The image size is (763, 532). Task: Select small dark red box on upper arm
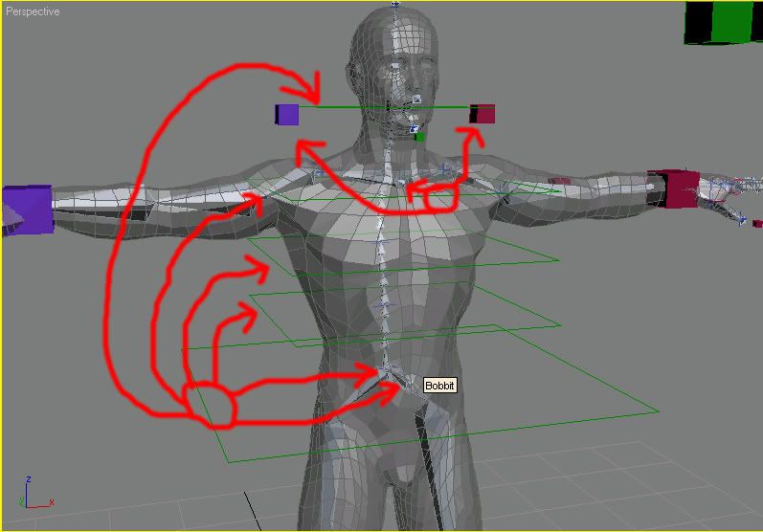coord(561,181)
